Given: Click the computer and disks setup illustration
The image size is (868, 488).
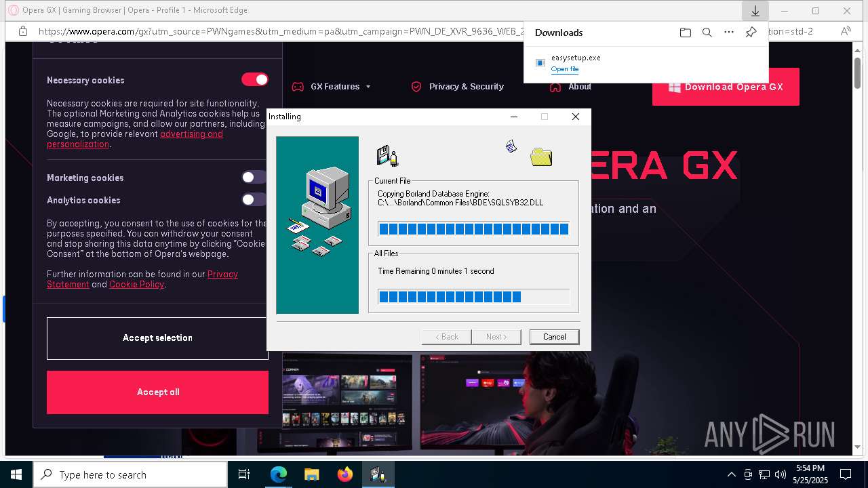Looking at the screenshot, I should [x=317, y=225].
